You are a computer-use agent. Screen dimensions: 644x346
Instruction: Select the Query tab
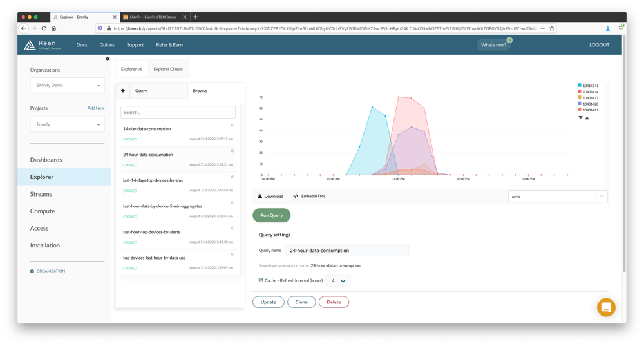[x=158, y=91]
